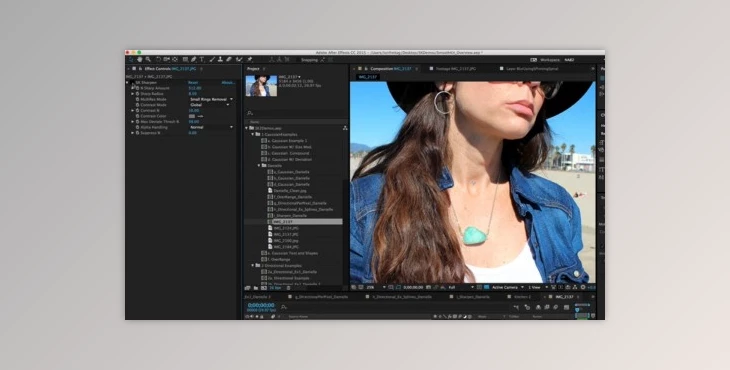Select the Rectangle shape tool
This screenshot has width=730, height=370.
click(185, 60)
